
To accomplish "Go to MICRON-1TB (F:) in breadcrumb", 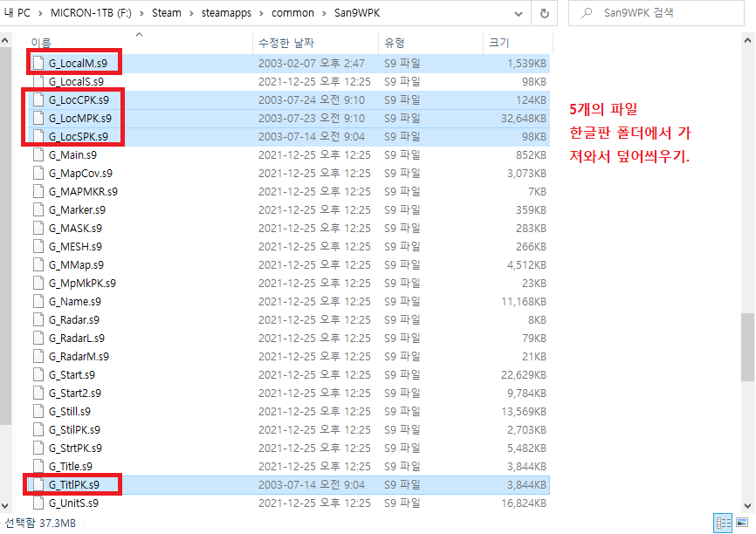I will (x=91, y=13).
